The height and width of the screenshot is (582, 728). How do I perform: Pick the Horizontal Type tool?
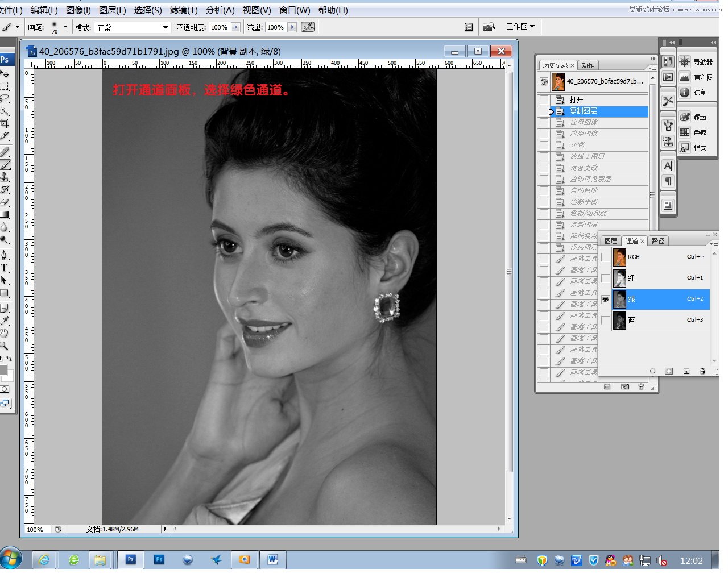5,268
